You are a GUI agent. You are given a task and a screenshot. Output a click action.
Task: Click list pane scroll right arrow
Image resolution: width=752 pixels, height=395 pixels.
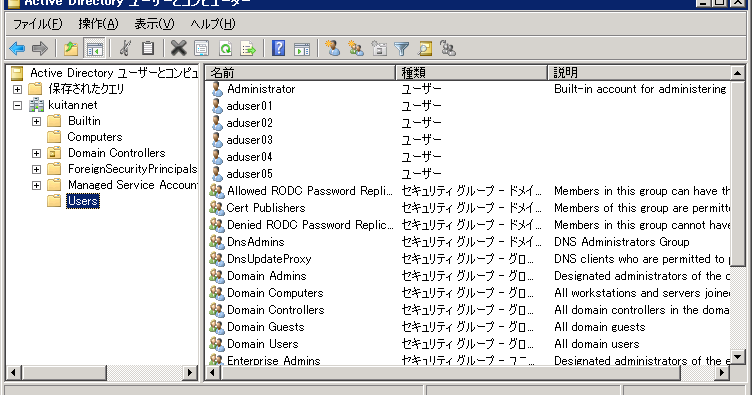(722, 372)
